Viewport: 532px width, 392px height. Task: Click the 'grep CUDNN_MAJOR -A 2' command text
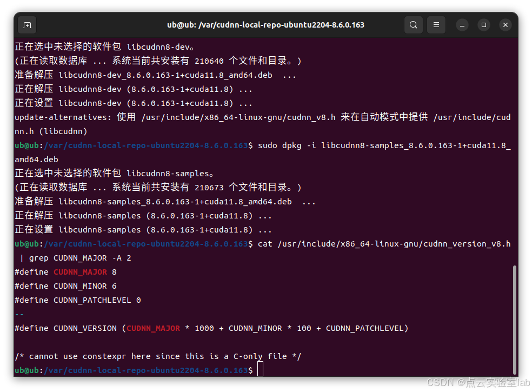(x=80, y=258)
